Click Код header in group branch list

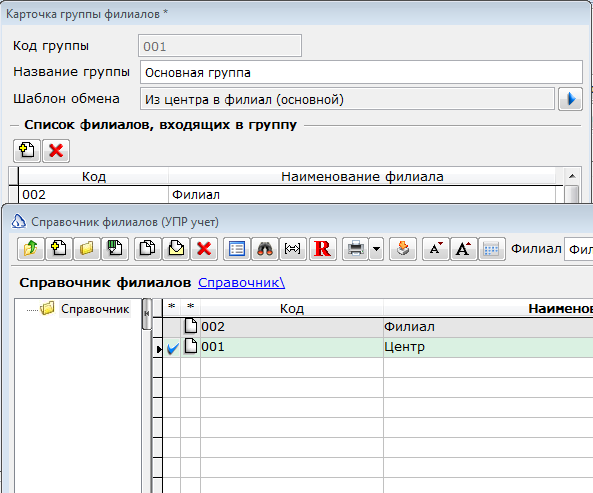click(x=93, y=177)
